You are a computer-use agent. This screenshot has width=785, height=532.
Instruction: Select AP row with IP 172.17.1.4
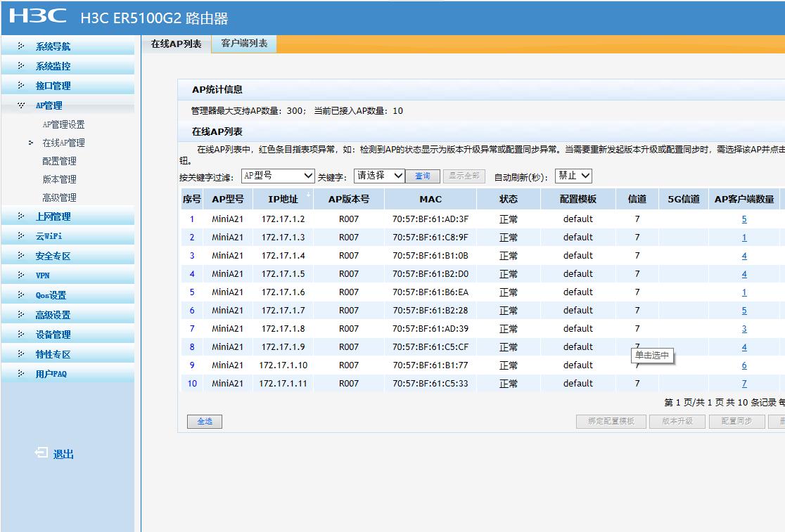(283, 256)
